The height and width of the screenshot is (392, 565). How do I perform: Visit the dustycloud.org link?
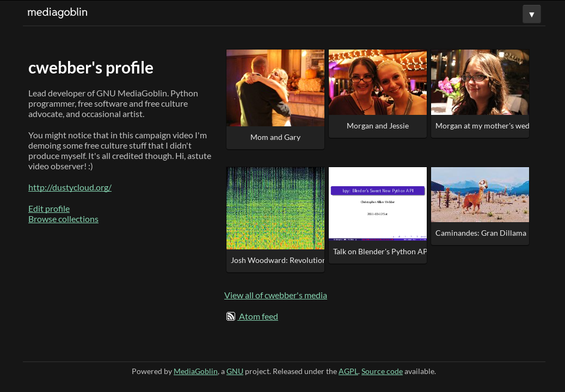(70, 187)
